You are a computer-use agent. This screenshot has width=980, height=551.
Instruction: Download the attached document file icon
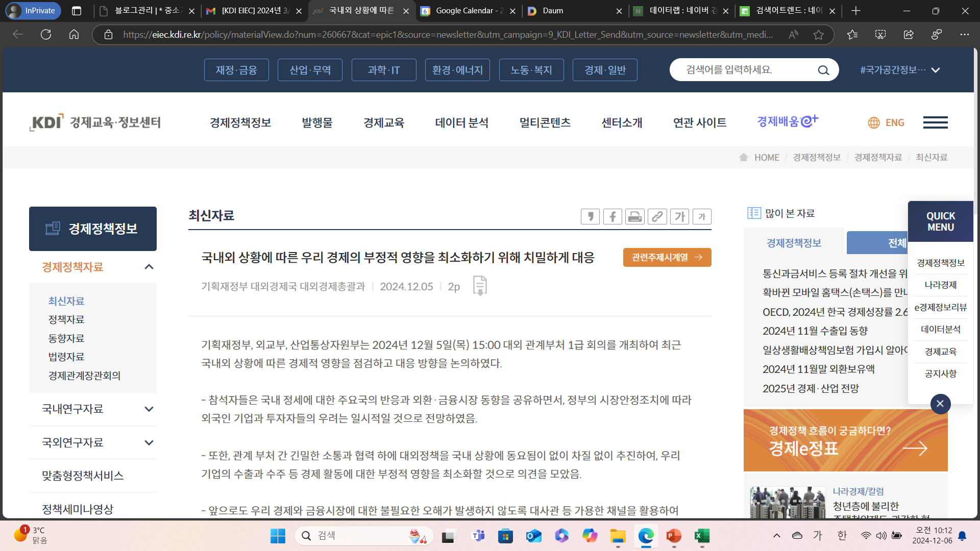tap(480, 286)
